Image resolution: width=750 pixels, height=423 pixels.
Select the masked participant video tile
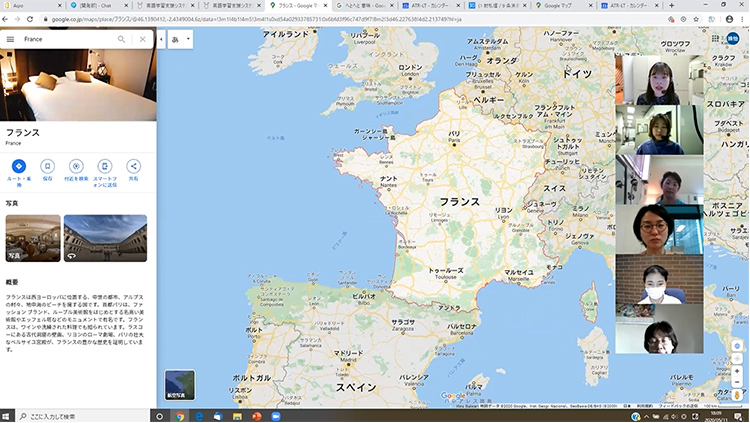(x=659, y=279)
